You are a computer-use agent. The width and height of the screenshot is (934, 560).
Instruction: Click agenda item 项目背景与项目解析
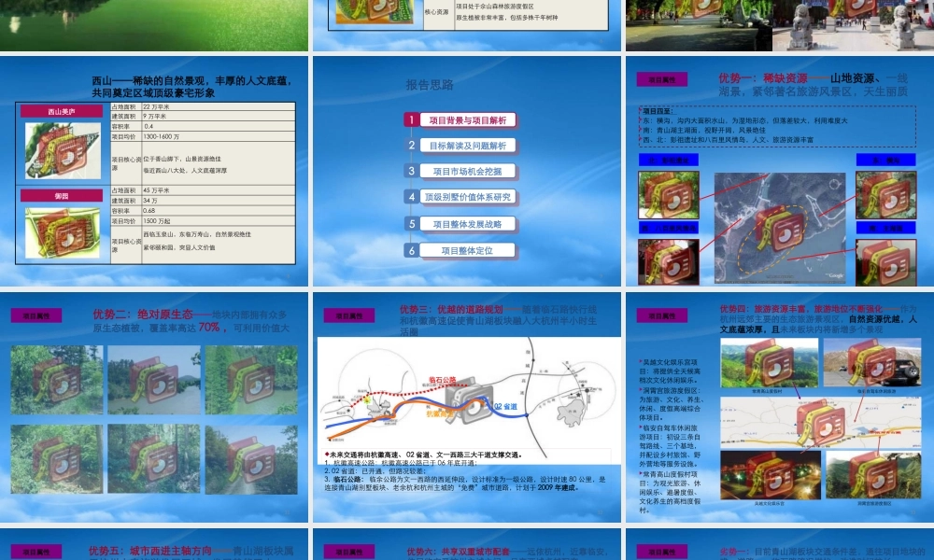pyautogui.click(x=468, y=120)
